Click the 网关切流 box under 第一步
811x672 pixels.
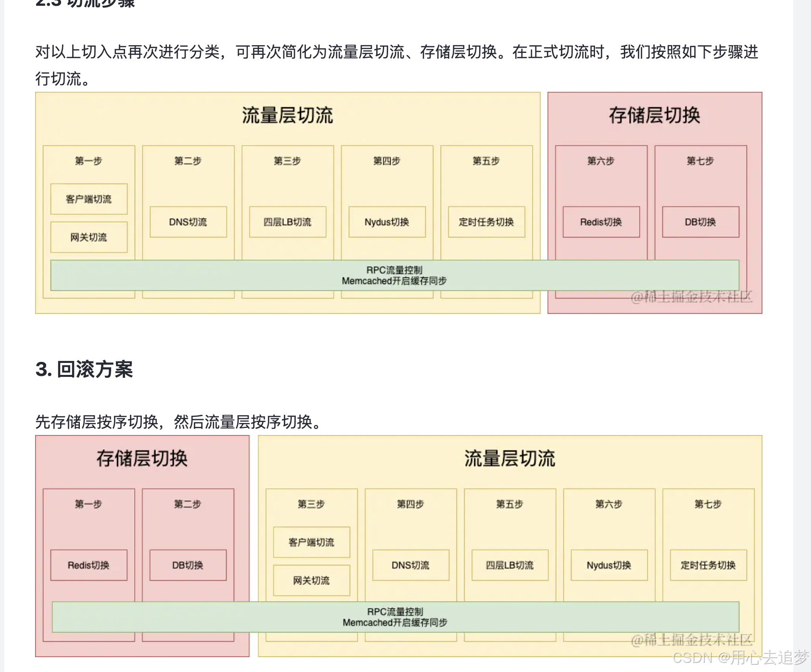[89, 237]
